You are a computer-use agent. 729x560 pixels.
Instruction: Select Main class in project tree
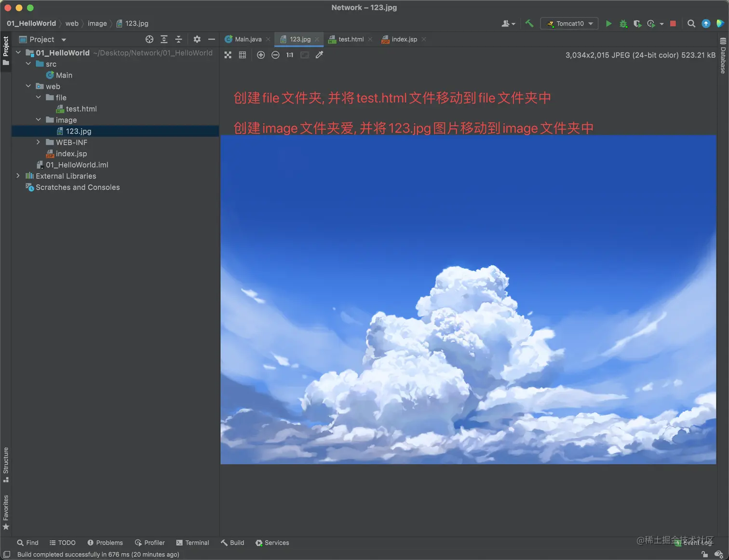pos(59,75)
